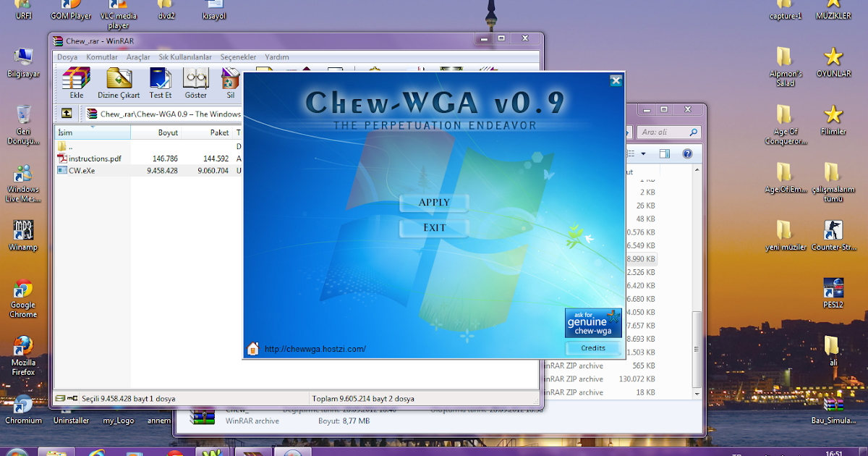
Task: Close the Chew-WGA window
Action: pos(616,80)
